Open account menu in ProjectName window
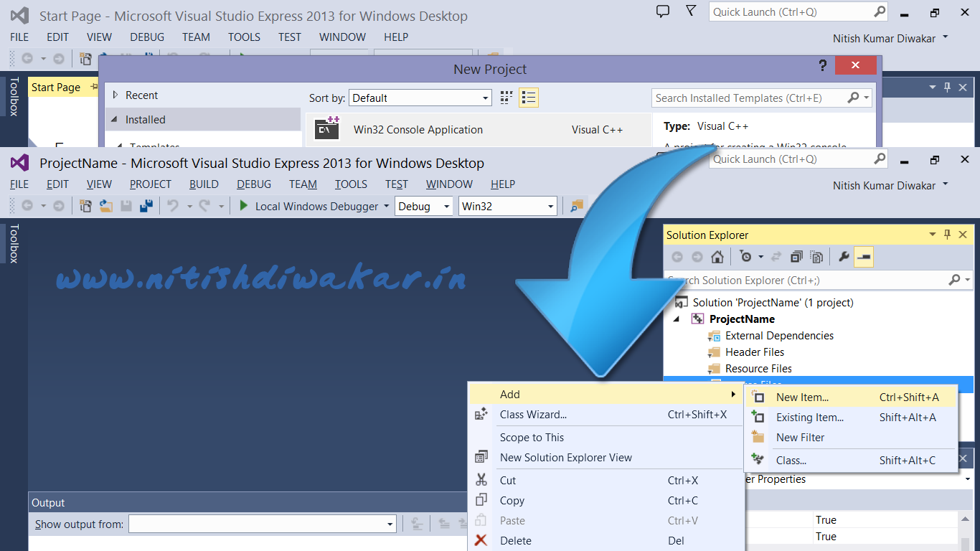Image resolution: width=980 pixels, height=551 pixels. point(890,185)
